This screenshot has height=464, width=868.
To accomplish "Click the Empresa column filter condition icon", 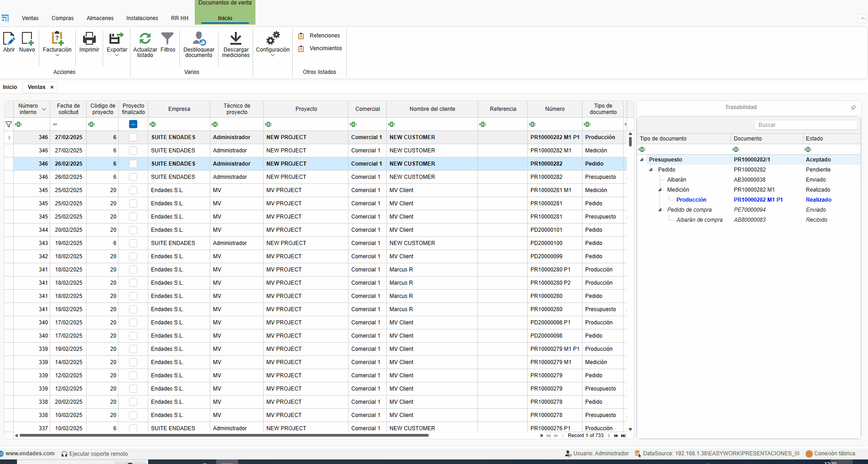I will (x=153, y=124).
